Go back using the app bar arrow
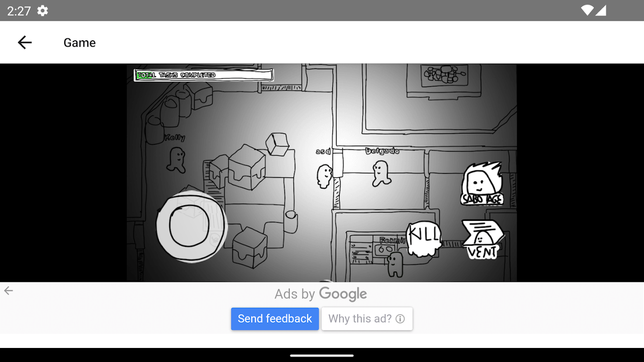644x362 pixels. (x=25, y=43)
